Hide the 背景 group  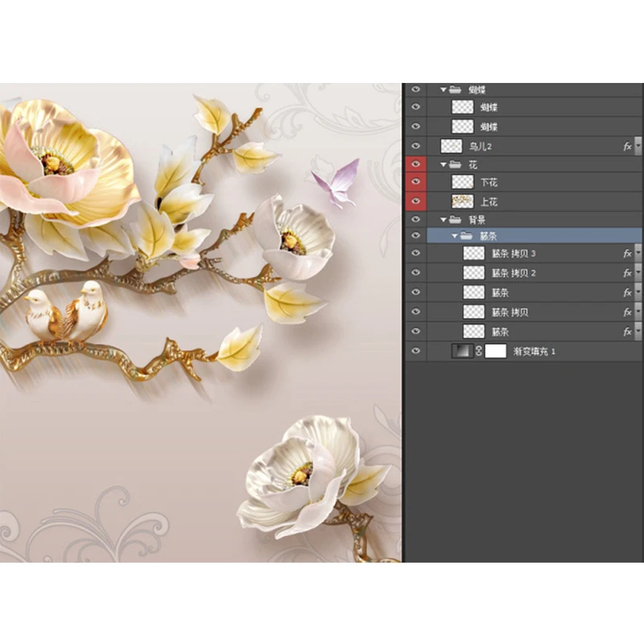pyautogui.click(x=415, y=219)
